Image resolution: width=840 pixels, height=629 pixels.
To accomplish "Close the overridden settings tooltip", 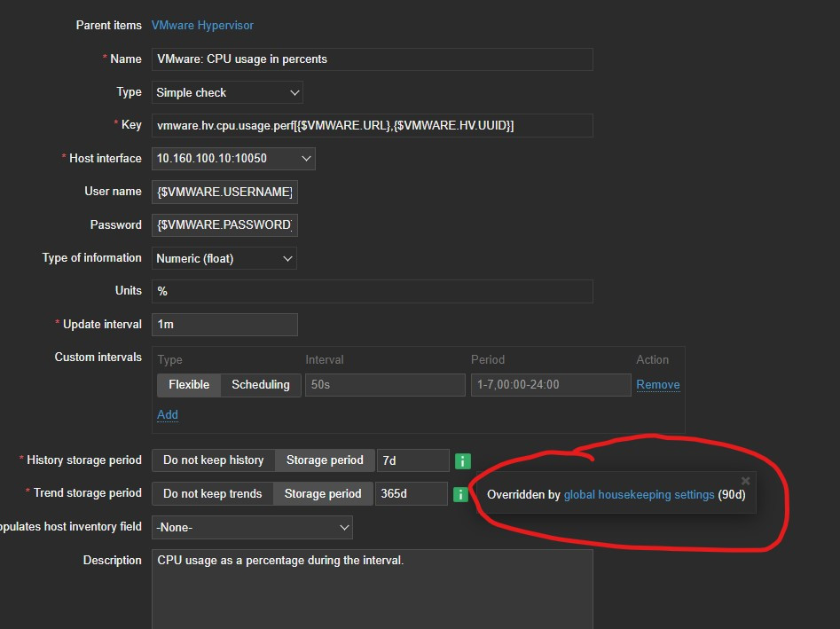I will (745, 481).
